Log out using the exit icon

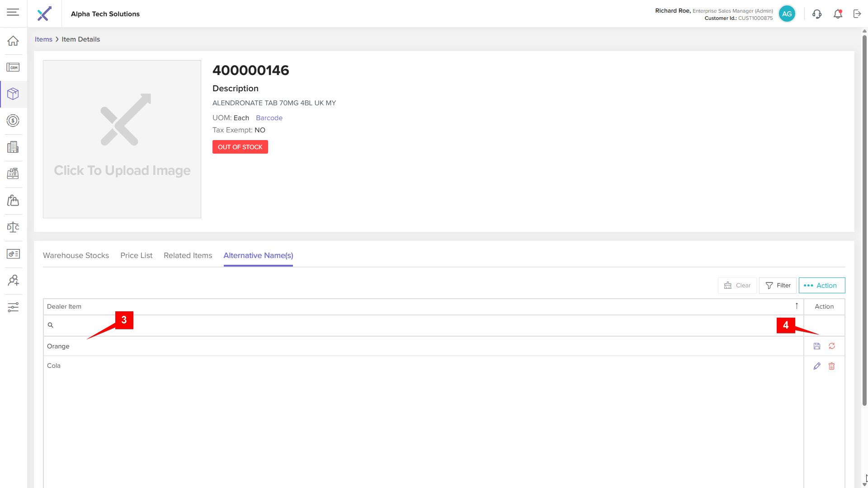[x=857, y=14]
